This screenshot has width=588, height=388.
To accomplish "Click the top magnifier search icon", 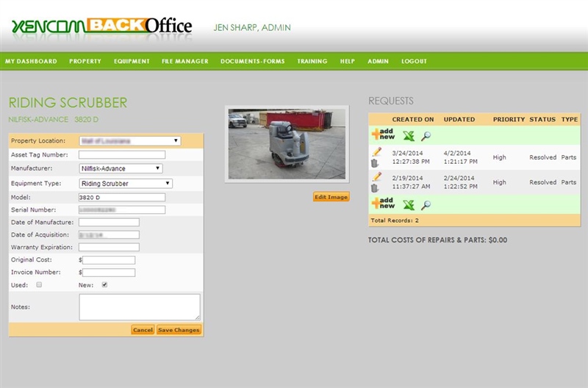I will pos(426,136).
